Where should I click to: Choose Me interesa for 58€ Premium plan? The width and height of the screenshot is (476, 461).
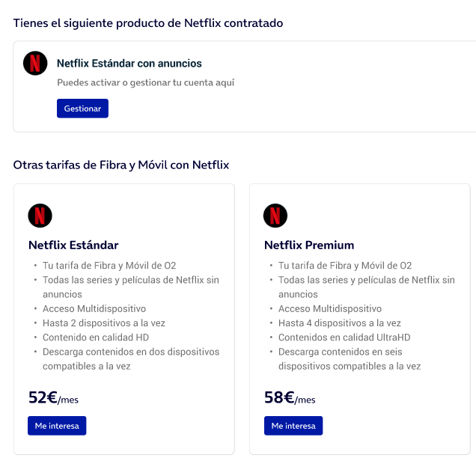293,426
